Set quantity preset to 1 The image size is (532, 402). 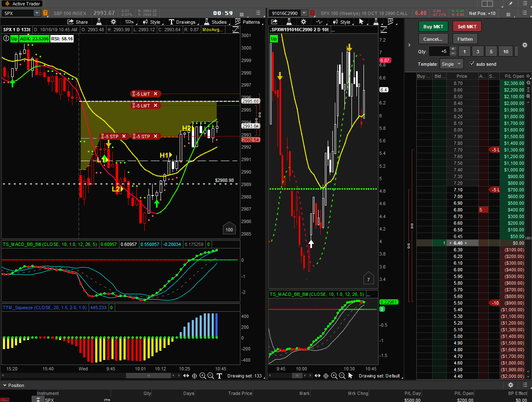tap(464, 52)
